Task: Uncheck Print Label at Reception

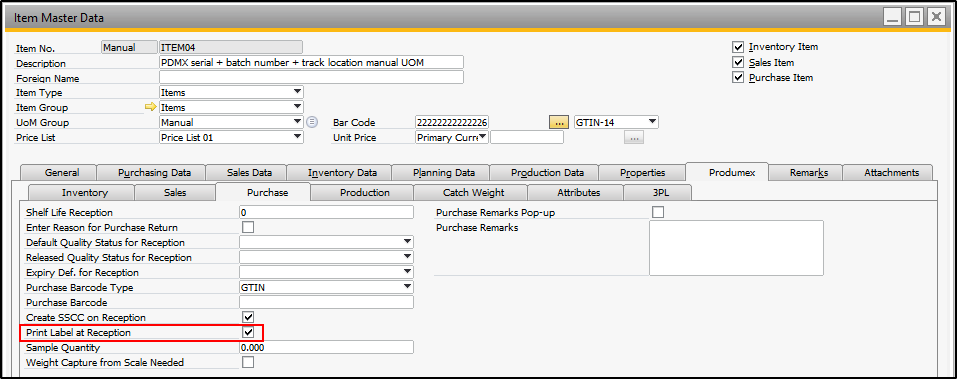Action: 248,333
